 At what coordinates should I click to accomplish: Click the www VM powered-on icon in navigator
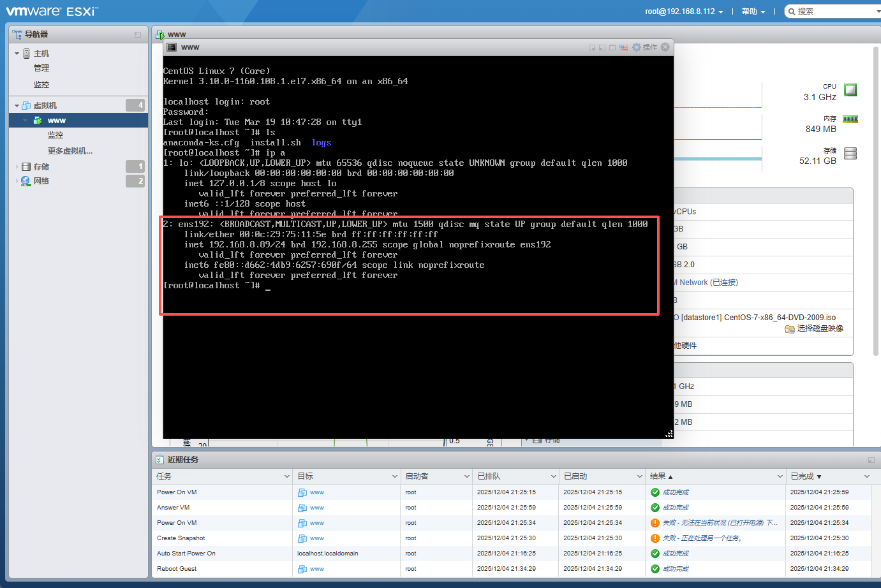coord(38,121)
